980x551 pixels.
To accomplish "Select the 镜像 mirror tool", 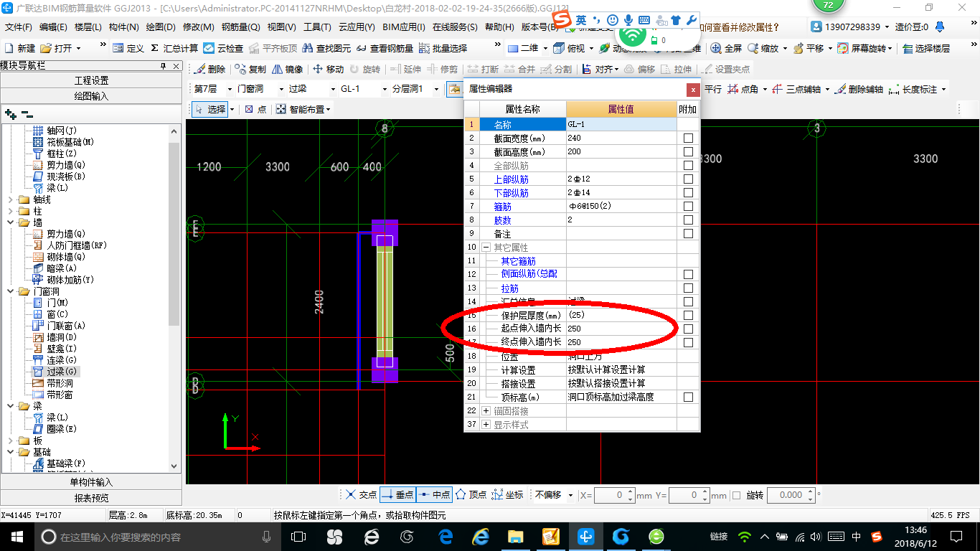I will (287, 70).
